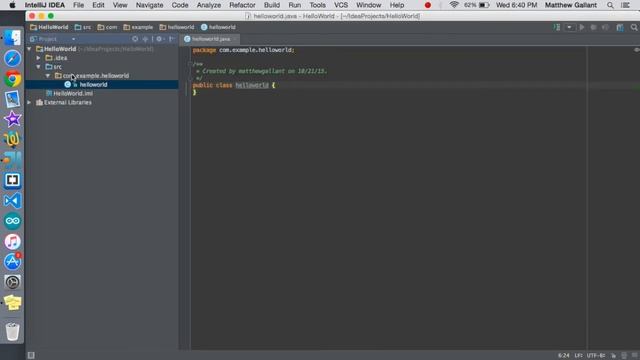Click Scroll from Source target icon
640x360 pixels.
pos(135,39)
